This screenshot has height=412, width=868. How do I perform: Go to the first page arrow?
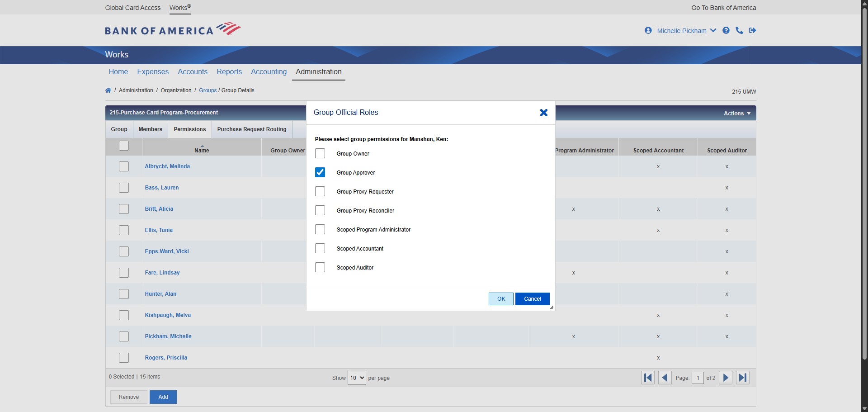(x=648, y=378)
